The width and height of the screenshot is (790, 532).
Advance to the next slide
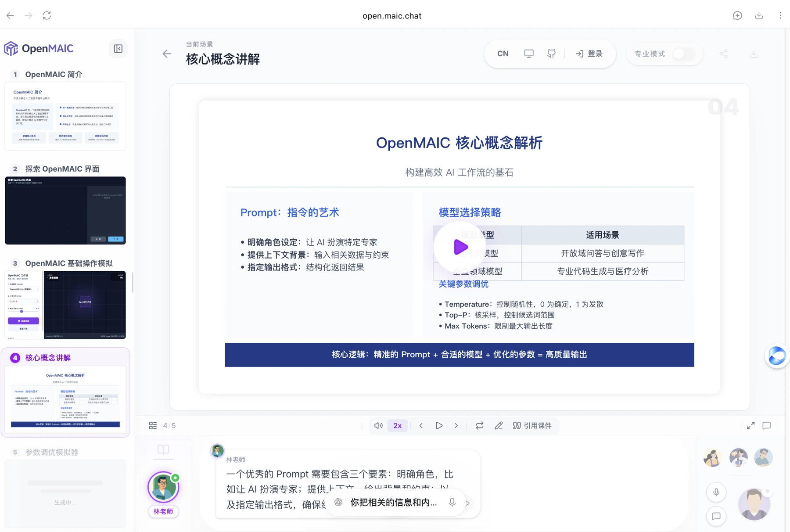pos(456,425)
